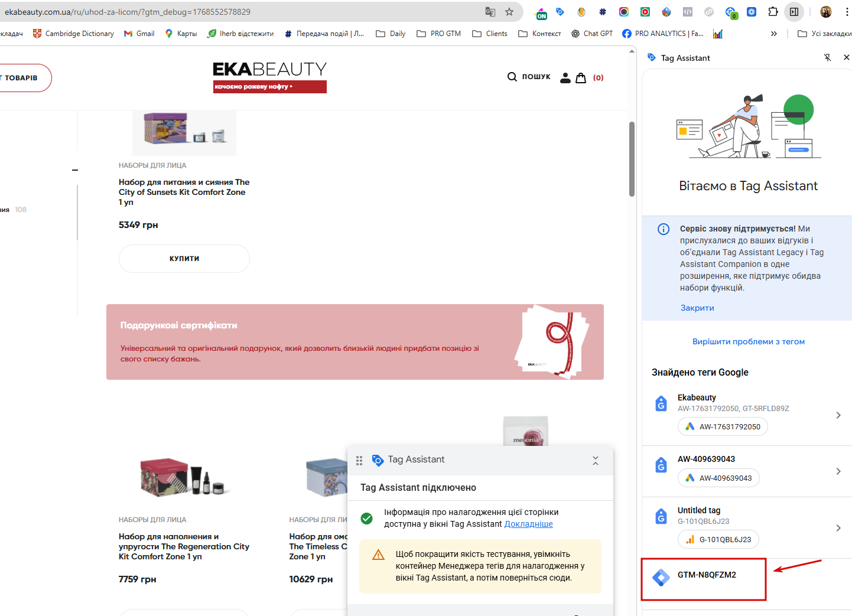The image size is (852, 616).
Task: Open the Extensions puzzle piece menu
Action: [x=773, y=12]
